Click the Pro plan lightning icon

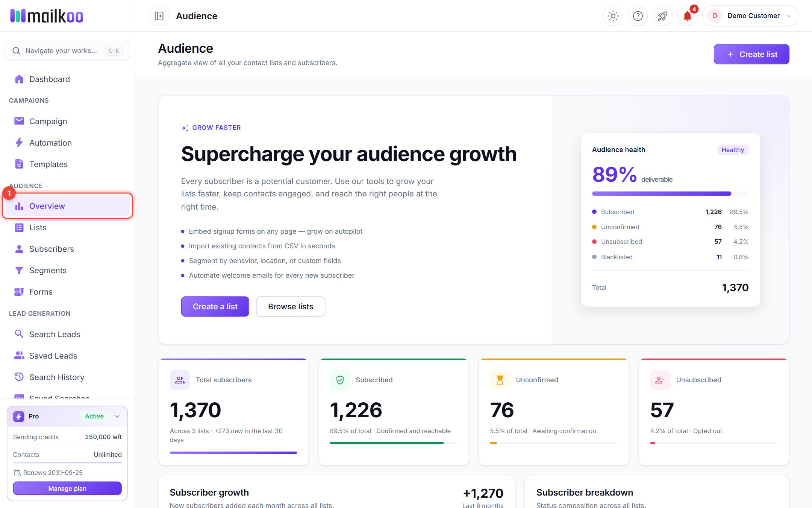coord(18,416)
